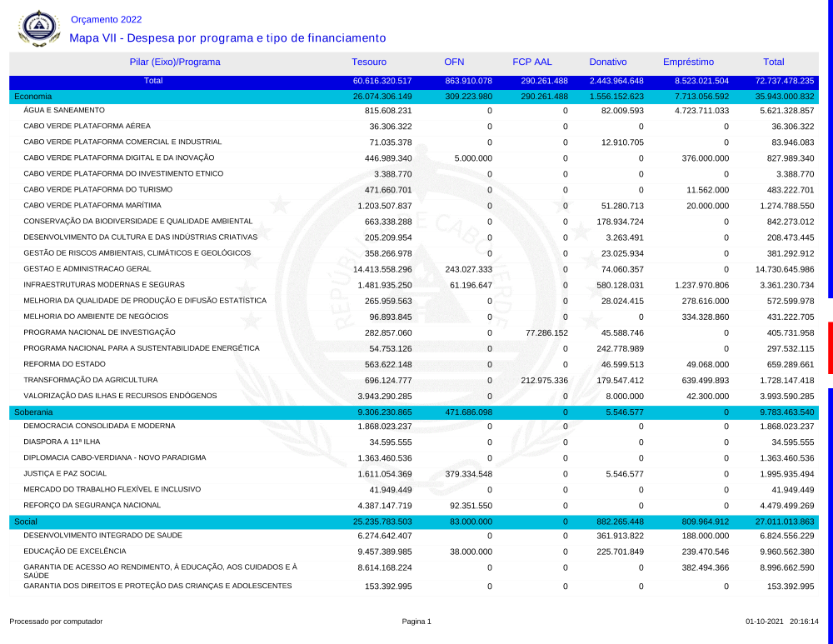Click the Pilar (Eixo)/Programa column header
Image resolution: width=833 pixels, height=644 pixels.
click(x=175, y=62)
